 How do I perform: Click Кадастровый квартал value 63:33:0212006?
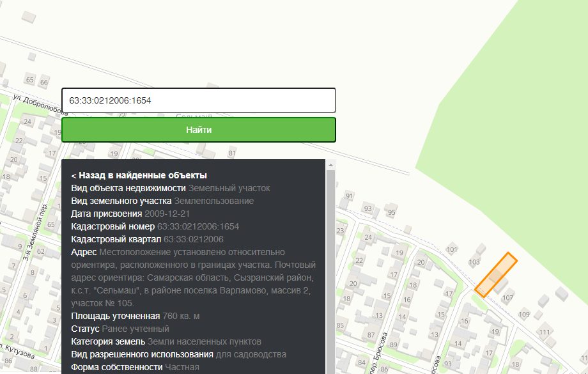point(194,239)
